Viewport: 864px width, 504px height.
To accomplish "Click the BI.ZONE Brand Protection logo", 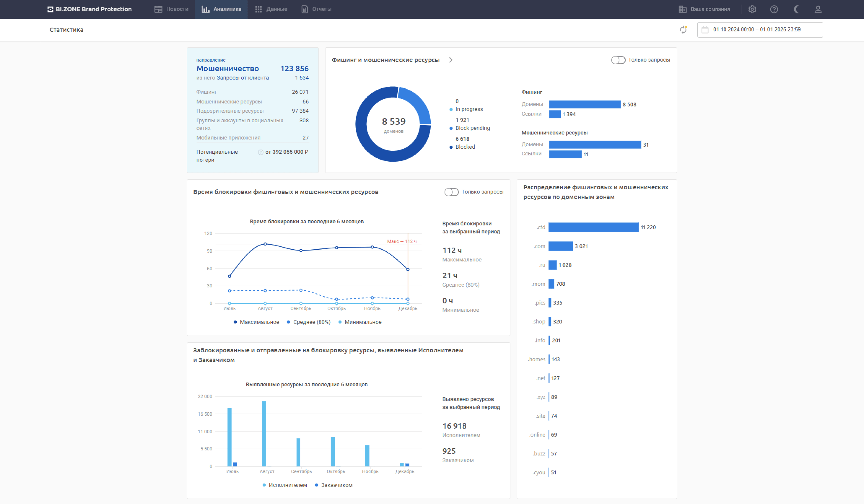I will [x=89, y=9].
